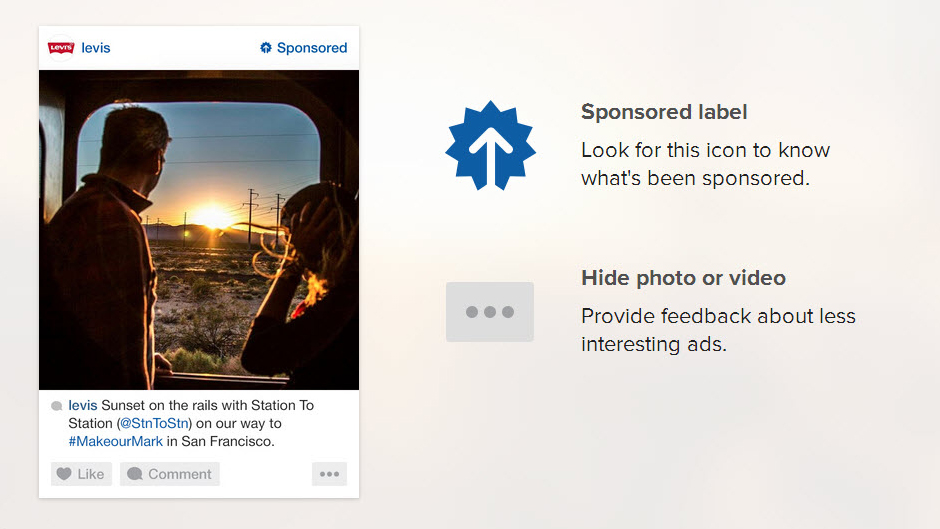Viewport: 940px width, 529px height.
Task: Open levis profile link in caption
Action: coord(83,405)
